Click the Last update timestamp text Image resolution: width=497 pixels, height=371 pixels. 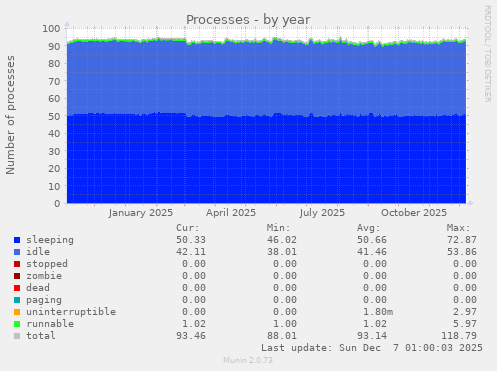(x=372, y=348)
